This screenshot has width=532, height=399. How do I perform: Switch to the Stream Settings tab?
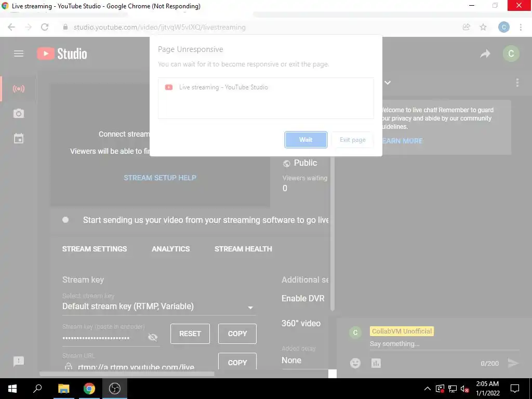[95, 249]
